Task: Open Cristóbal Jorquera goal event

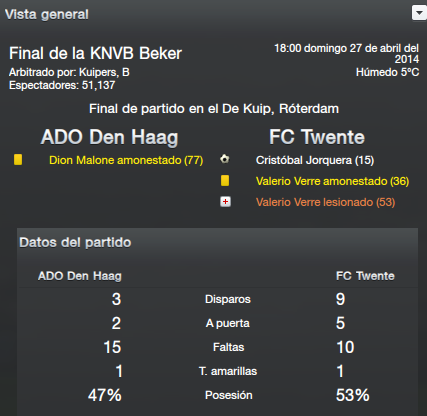Action: pos(315,160)
